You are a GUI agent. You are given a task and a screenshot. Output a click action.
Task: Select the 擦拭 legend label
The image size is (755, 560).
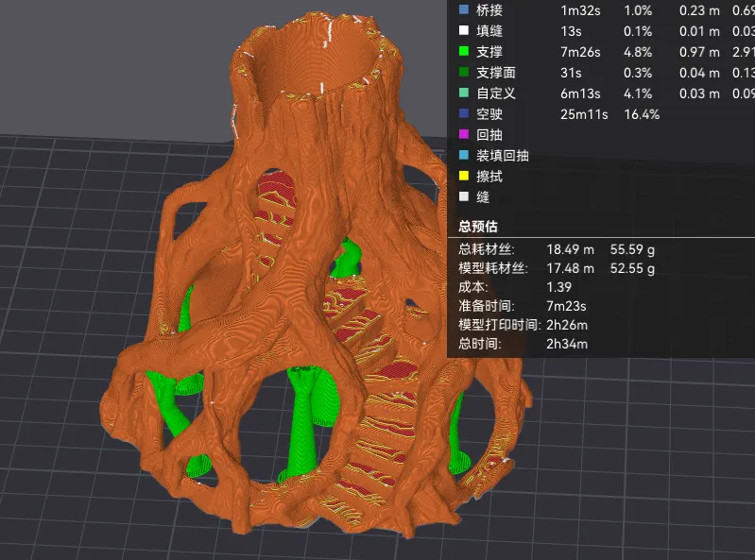coord(489,176)
